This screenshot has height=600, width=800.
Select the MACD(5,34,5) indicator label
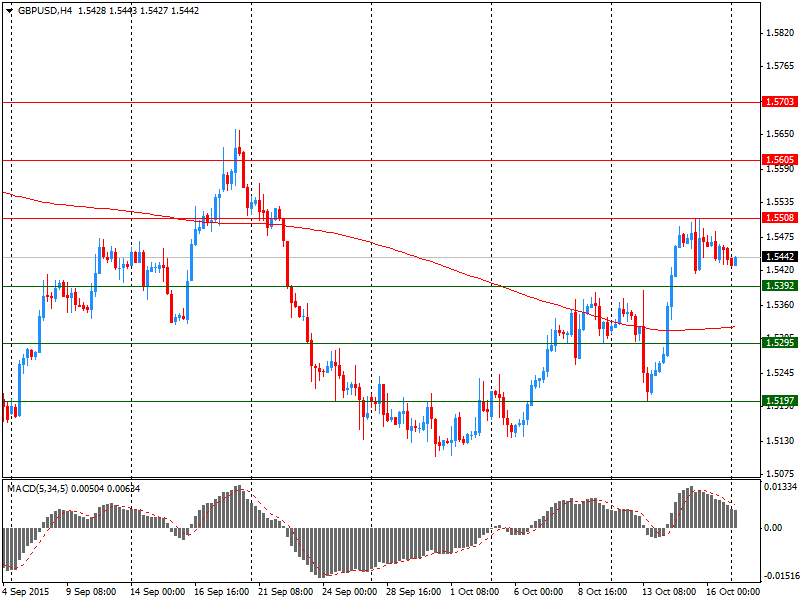pyautogui.click(x=38, y=489)
